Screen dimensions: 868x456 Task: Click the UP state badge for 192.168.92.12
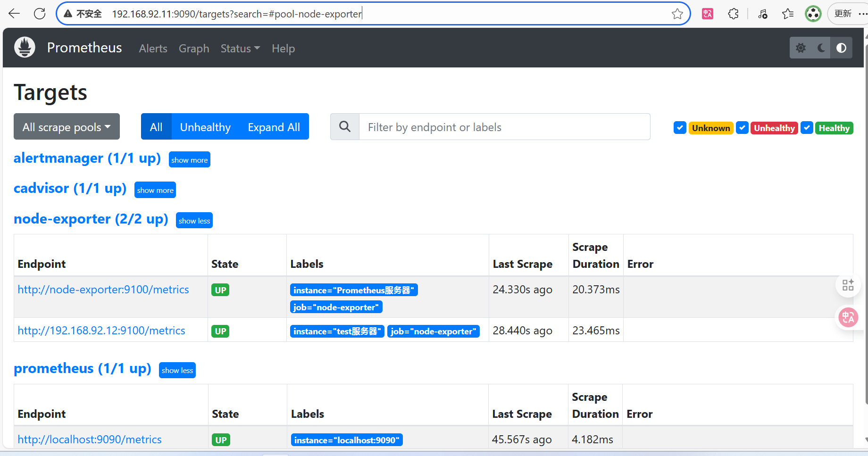220,331
